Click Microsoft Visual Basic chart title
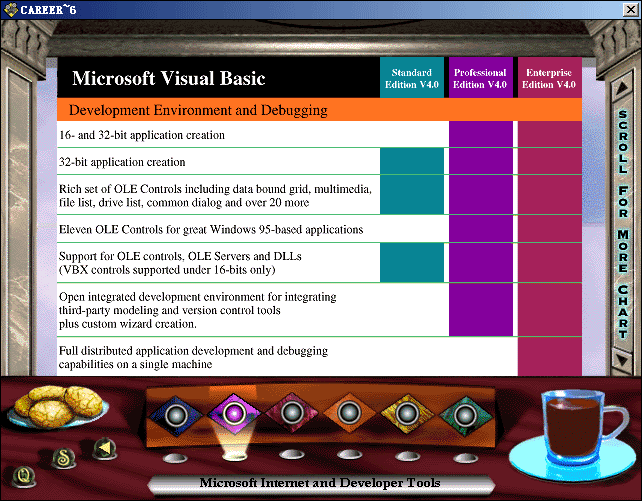 click(x=169, y=78)
